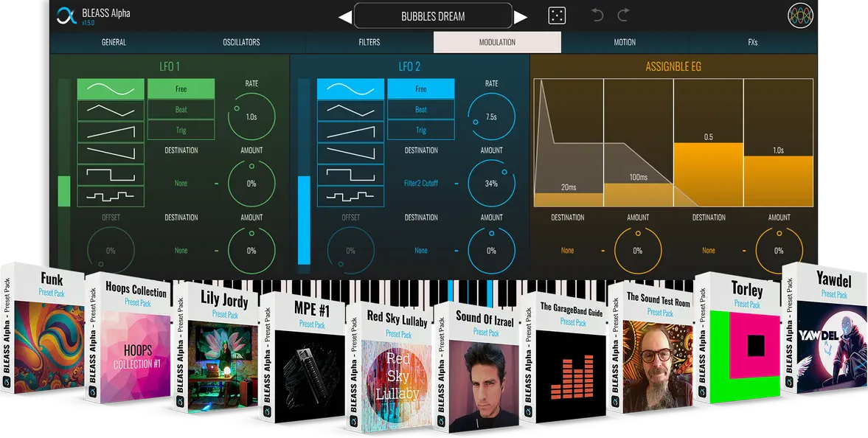Click the undo arrow icon
Image resolution: width=868 pixels, height=438 pixels.
[597, 15]
